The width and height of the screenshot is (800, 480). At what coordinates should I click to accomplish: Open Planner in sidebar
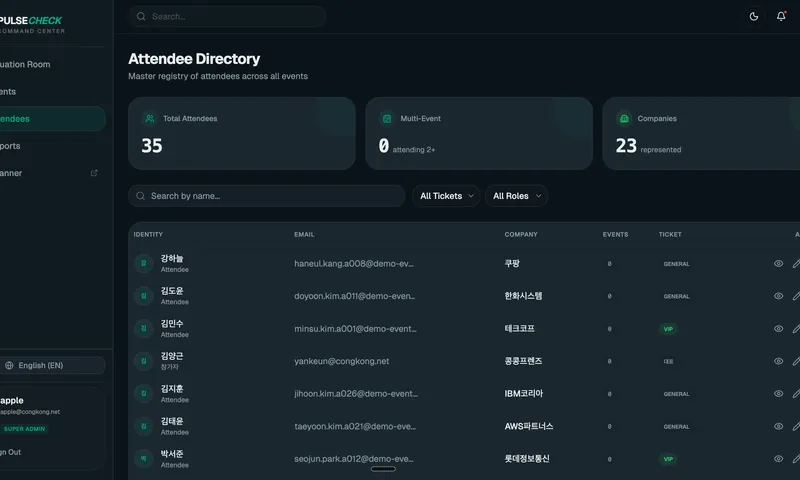(x=52, y=173)
